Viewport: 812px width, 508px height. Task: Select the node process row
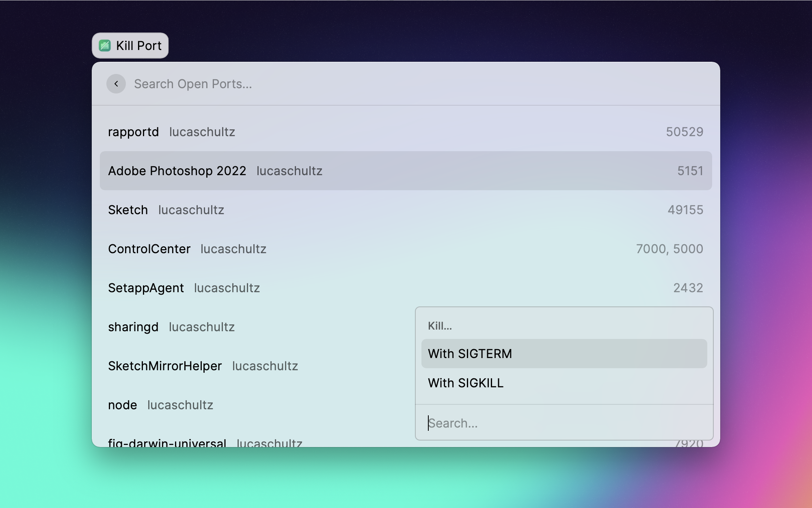[244, 405]
